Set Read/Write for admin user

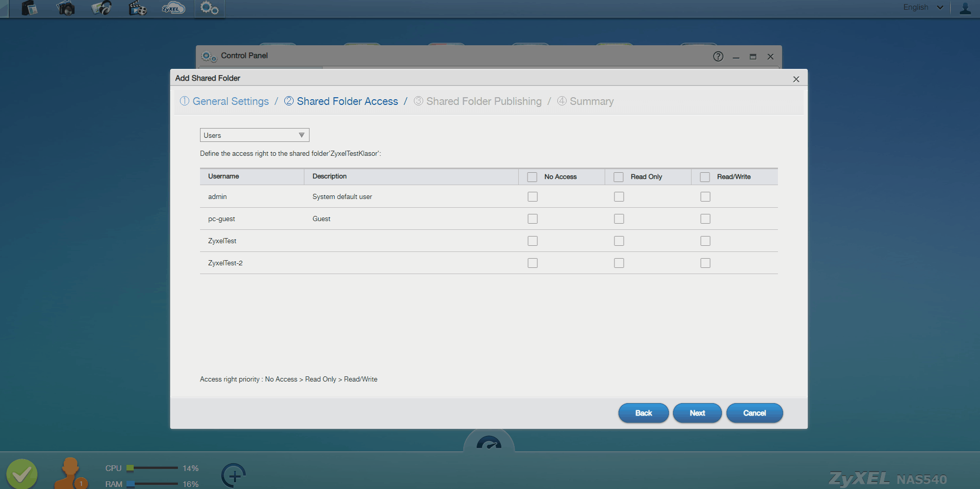705,197
